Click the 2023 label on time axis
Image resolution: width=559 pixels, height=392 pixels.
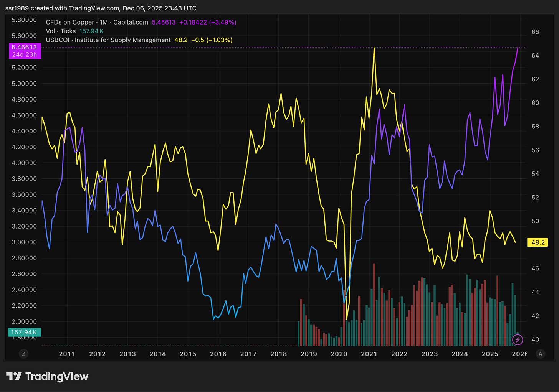click(430, 354)
